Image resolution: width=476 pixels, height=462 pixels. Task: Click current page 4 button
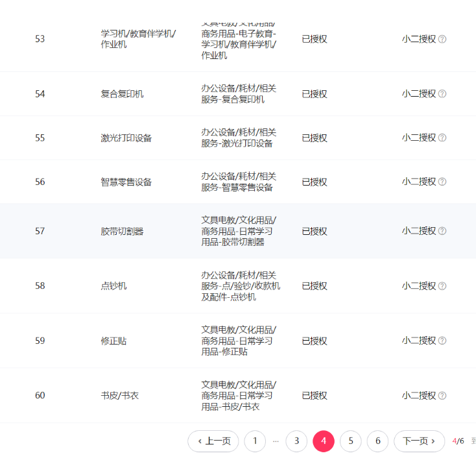coord(324,441)
